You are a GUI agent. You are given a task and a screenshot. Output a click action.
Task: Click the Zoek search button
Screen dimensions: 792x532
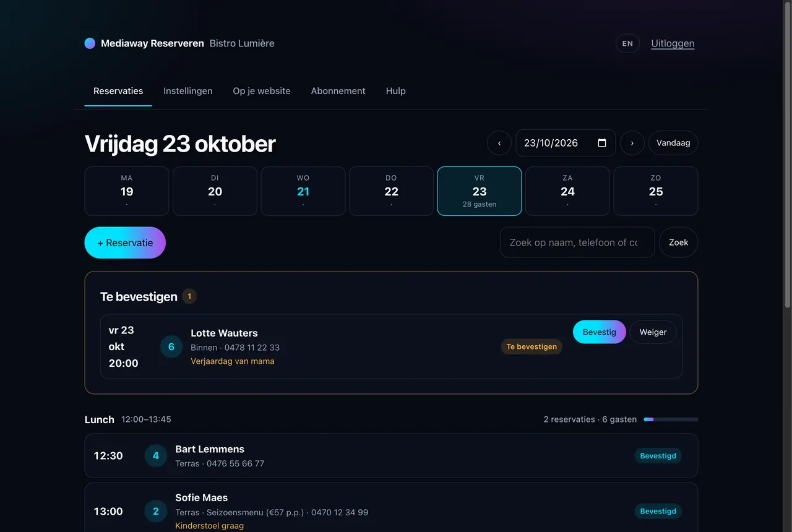678,242
